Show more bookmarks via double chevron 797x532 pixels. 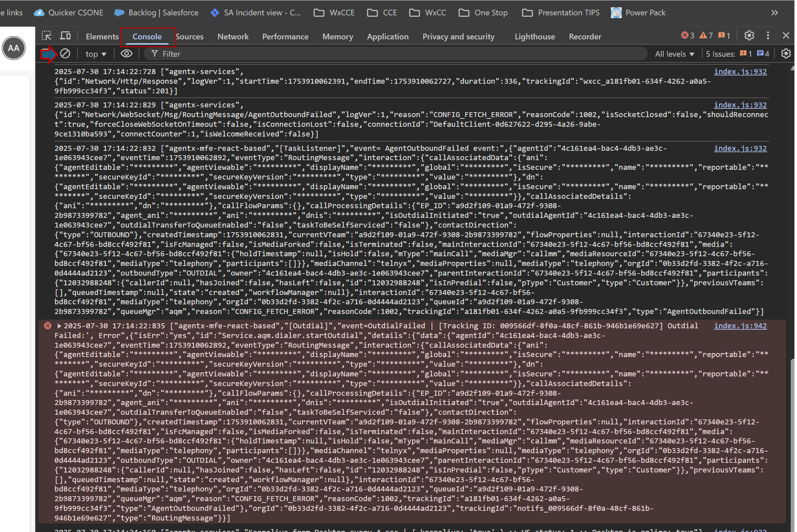click(774, 13)
